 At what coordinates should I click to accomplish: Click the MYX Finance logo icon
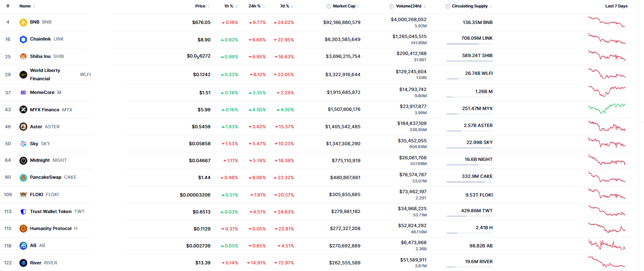(23, 110)
